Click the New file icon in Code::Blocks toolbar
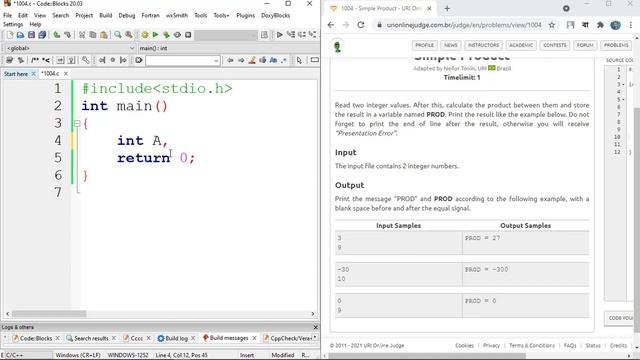The height and width of the screenshot is (360, 640). coord(10,35)
